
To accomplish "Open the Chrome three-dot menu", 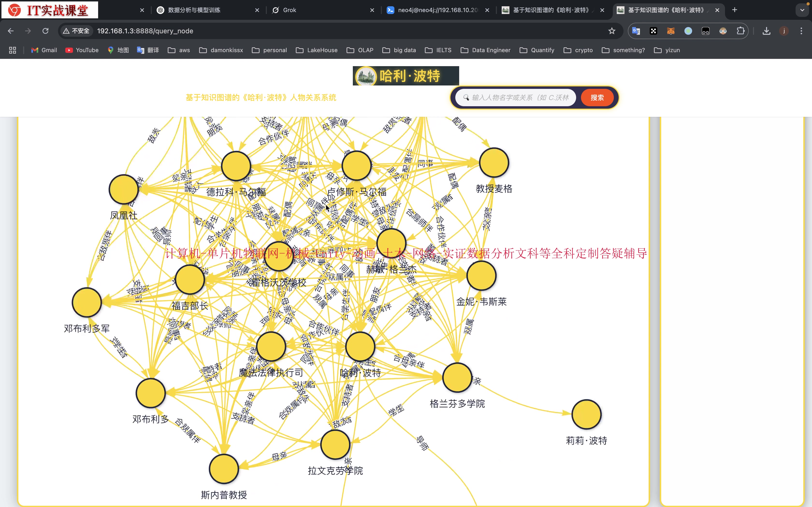I will [801, 31].
